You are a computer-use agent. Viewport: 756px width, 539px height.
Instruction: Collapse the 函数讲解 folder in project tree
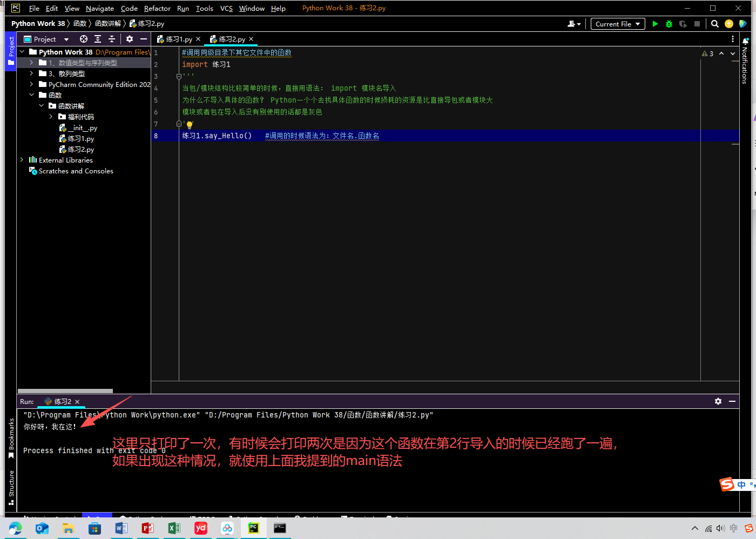point(42,105)
